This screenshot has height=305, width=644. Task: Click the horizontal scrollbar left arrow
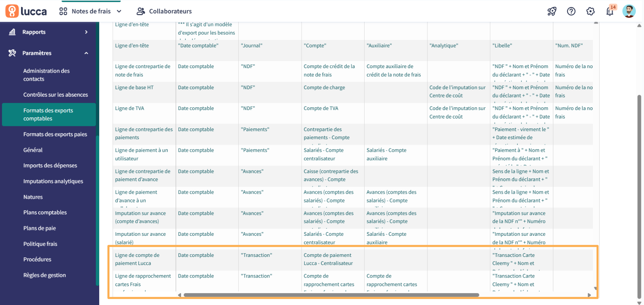180,295
